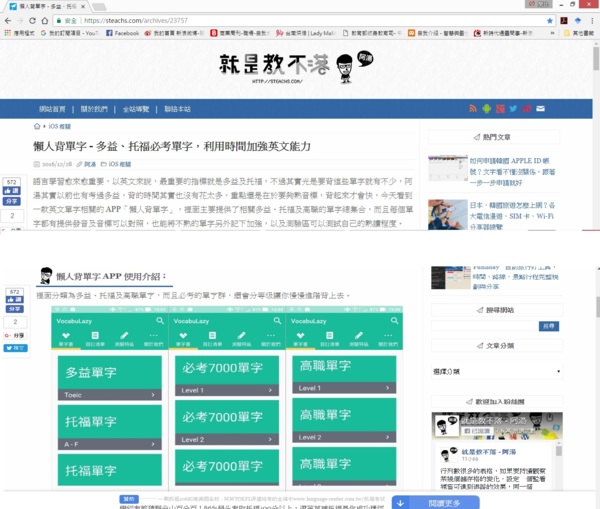
Task: Click the Tweet share button on left
Action: (x=13, y=348)
